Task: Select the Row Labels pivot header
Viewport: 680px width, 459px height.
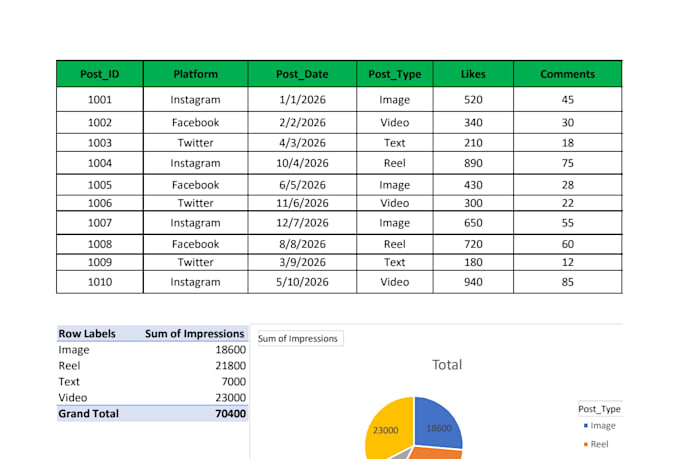Action: tap(87, 334)
